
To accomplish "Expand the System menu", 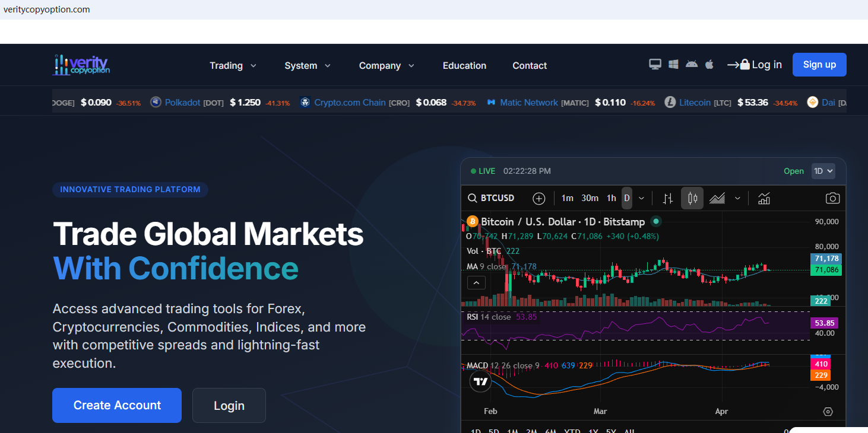I will coord(308,65).
